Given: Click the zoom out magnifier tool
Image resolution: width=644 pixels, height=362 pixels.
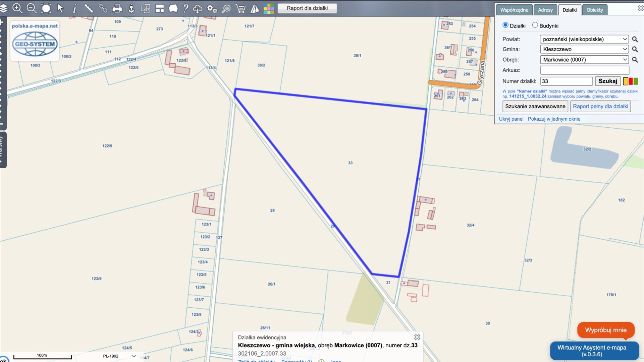Looking at the screenshot, I should point(32,8).
